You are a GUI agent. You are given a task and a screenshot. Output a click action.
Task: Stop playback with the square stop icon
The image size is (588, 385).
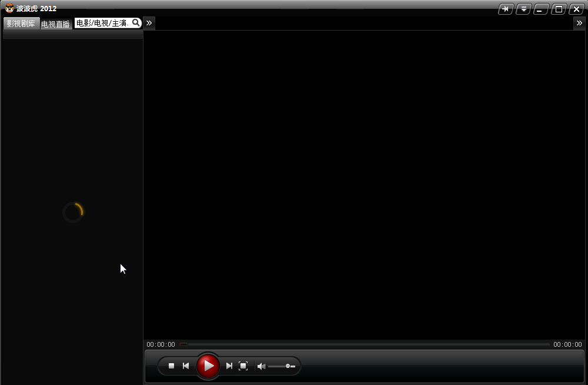(x=171, y=366)
